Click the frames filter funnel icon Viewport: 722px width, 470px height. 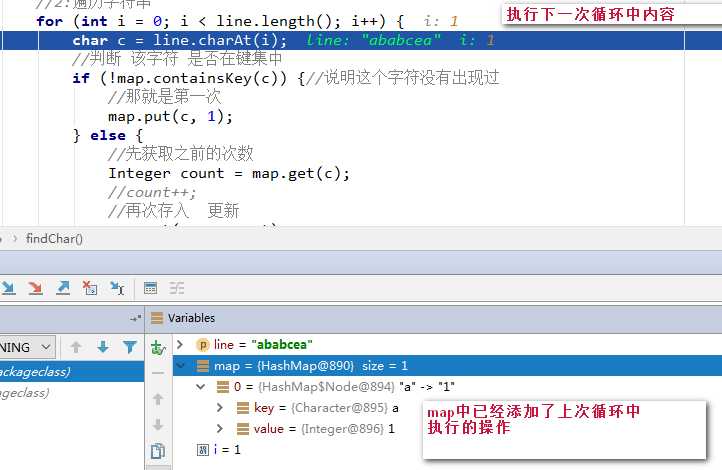pyautogui.click(x=130, y=347)
